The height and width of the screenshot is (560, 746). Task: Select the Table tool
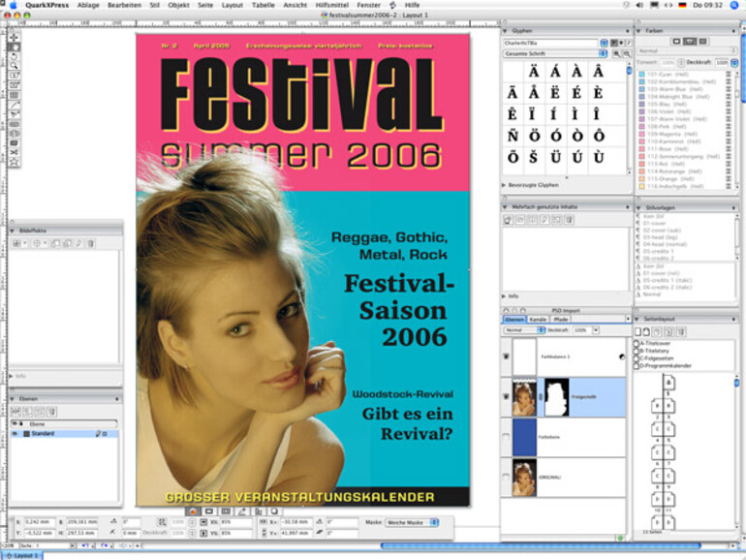click(x=15, y=95)
